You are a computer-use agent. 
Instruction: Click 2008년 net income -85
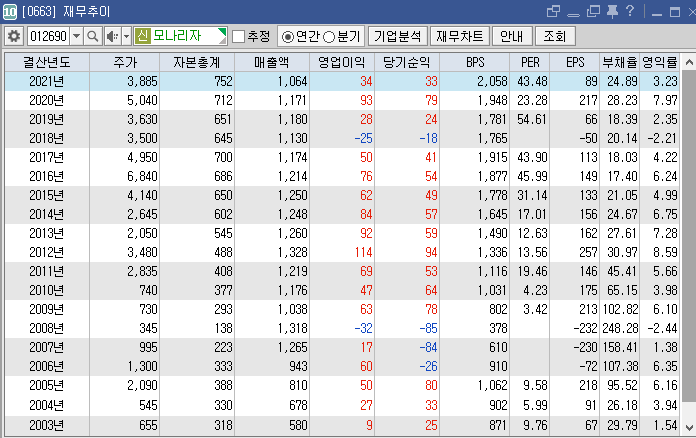[428, 328]
